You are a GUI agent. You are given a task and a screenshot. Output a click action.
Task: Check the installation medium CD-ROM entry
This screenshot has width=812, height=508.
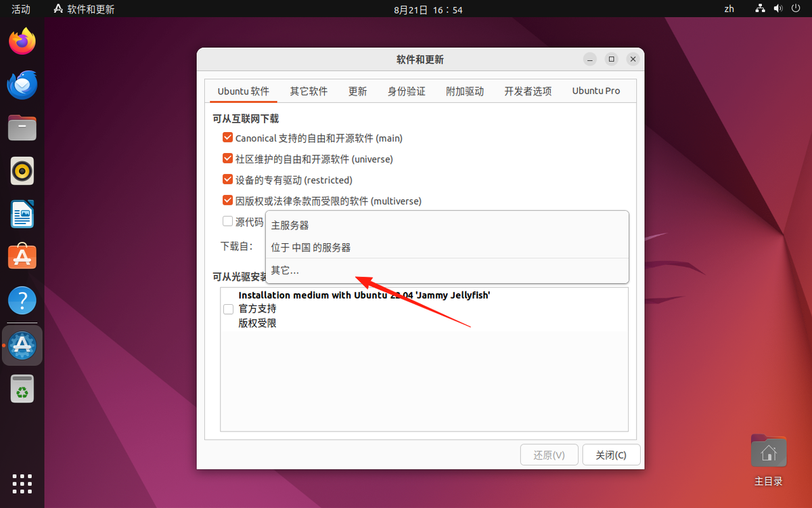[x=228, y=309]
